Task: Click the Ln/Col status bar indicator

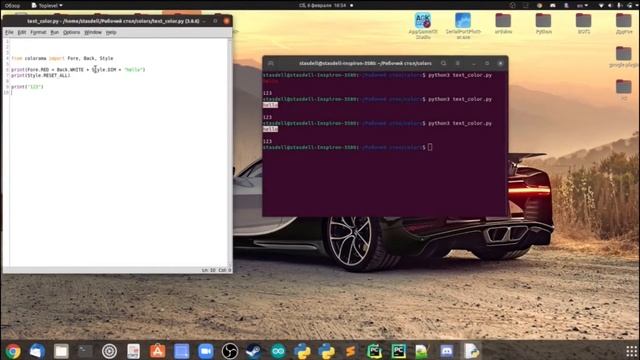Action: pyautogui.click(x=216, y=270)
